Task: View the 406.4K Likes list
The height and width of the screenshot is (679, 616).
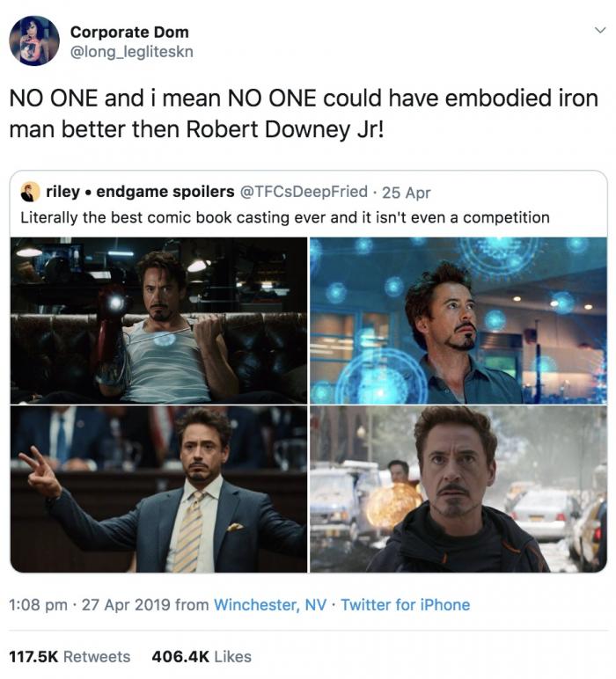Action: coord(202,656)
